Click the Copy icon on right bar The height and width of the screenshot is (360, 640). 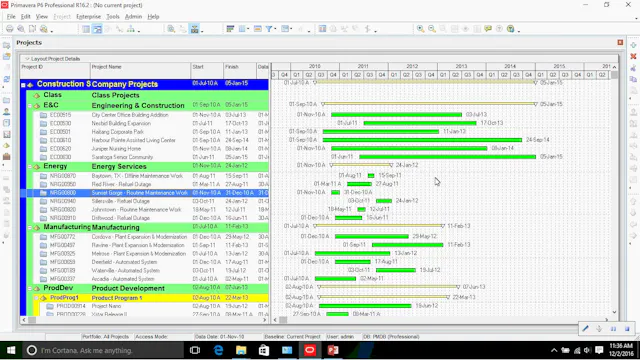633,79
